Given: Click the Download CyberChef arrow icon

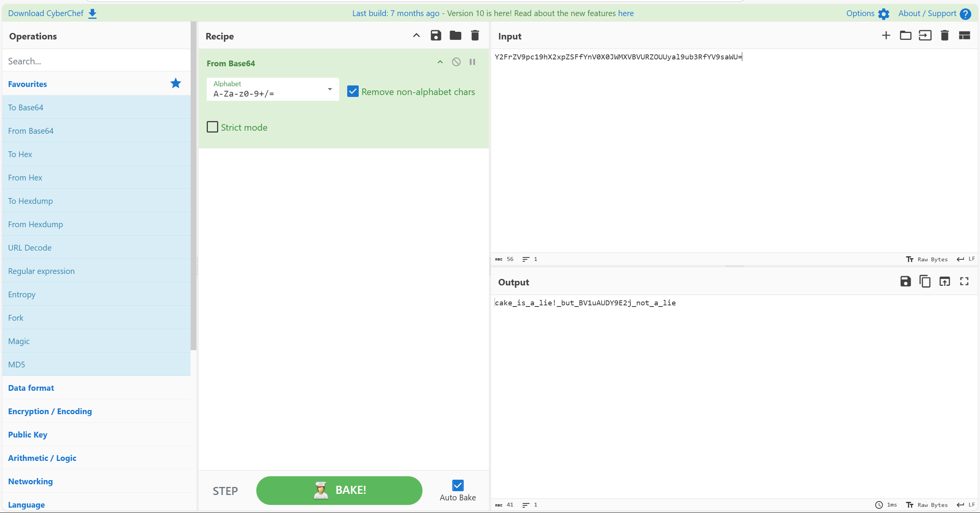Looking at the screenshot, I should [x=92, y=13].
